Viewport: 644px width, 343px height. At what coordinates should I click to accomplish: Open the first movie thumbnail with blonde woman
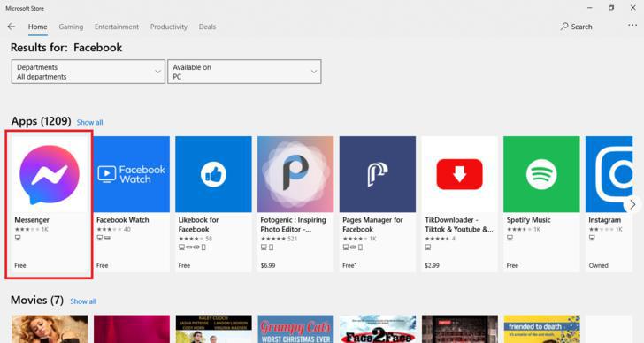point(50,329)
